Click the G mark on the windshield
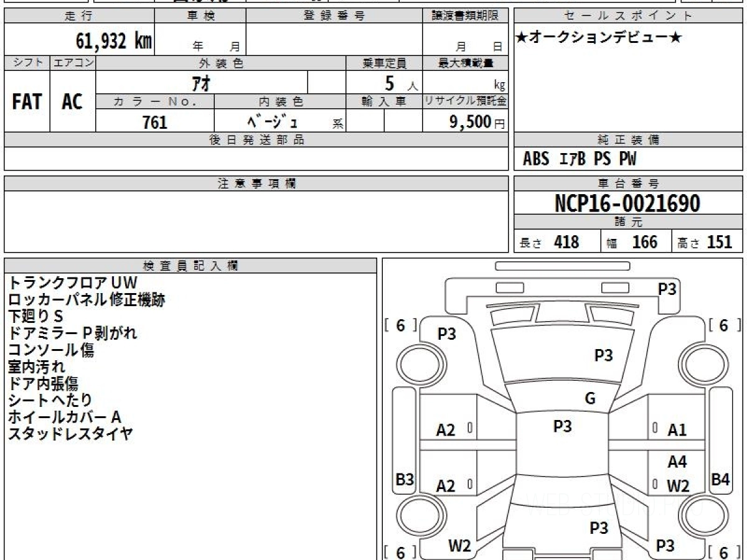Image resolution: width=747 pixels, height=560 pixels. 590,399
